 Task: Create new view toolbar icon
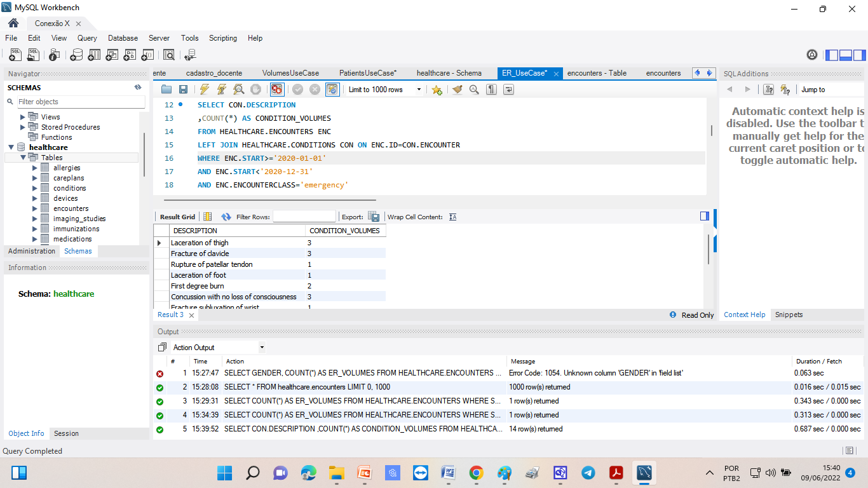pos(112,55)
